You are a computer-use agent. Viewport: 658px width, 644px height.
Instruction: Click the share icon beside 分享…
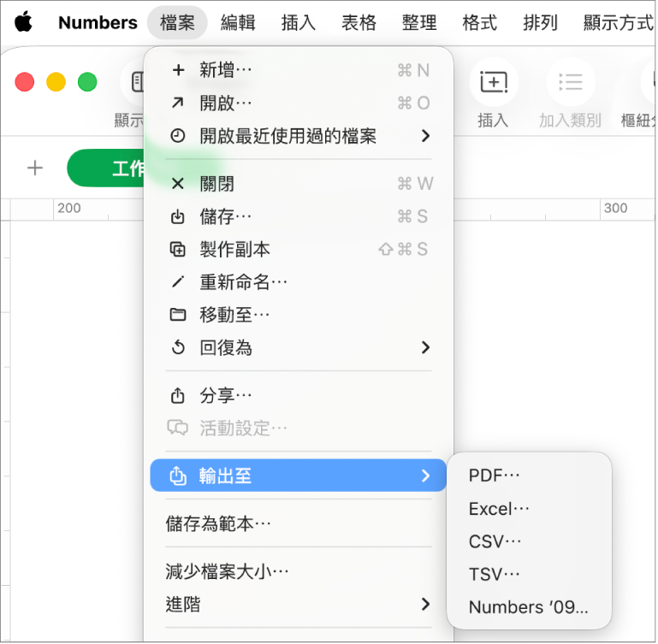pos(177,395)
